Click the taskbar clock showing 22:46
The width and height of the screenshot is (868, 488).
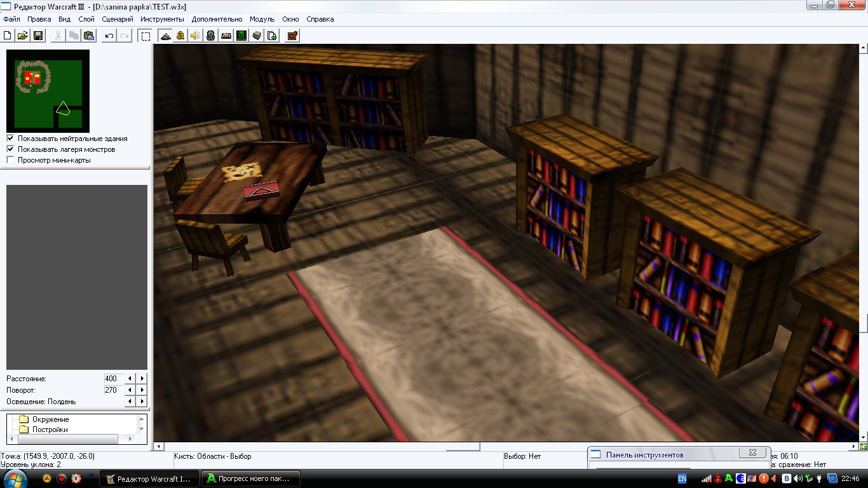coord(850,478)
